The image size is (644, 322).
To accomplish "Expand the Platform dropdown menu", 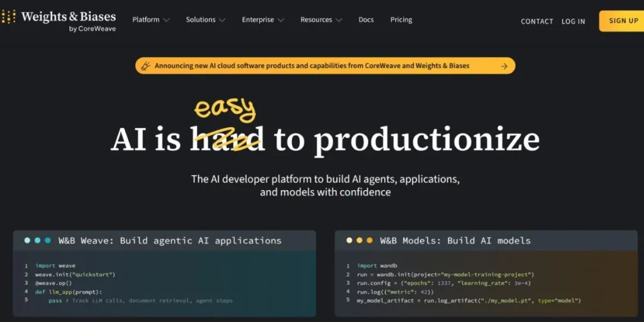I will tap(151, 20).
